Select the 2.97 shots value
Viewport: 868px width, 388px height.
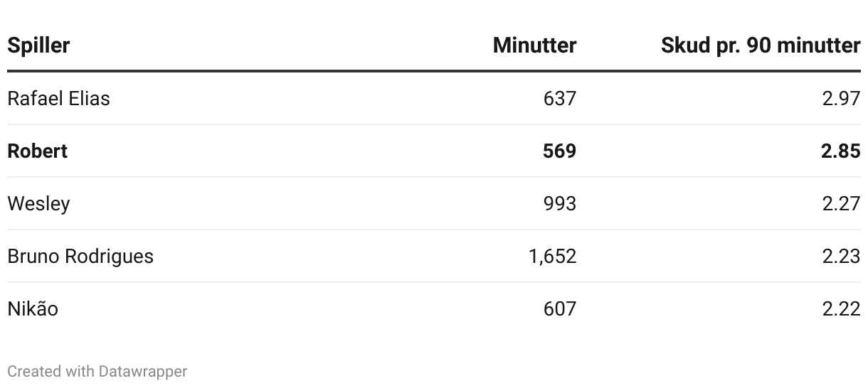842,98
